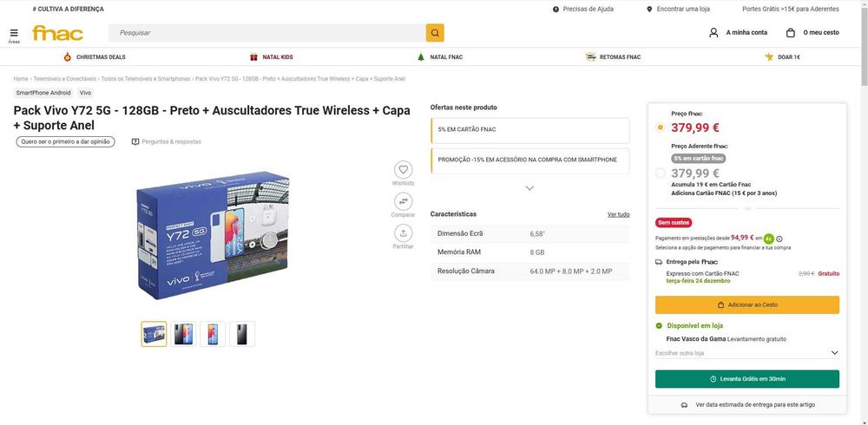
Task: Open the NATAL FNAC menu item
Action: (x=446, y=57)
